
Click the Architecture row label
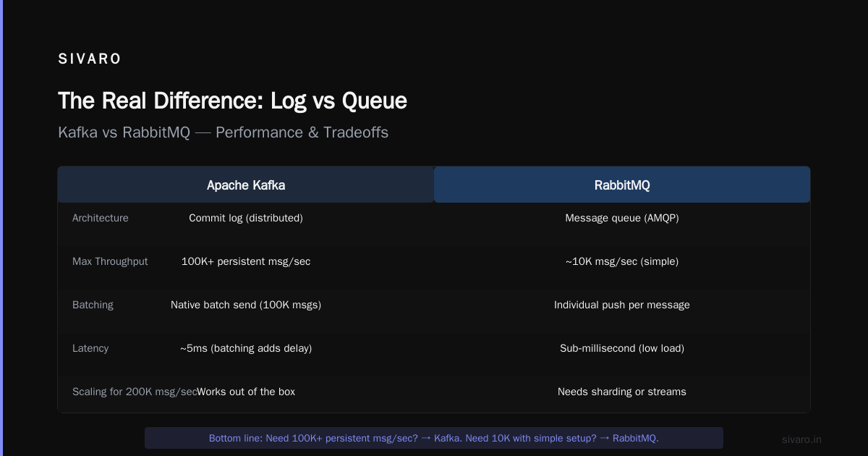pos(101,218)
